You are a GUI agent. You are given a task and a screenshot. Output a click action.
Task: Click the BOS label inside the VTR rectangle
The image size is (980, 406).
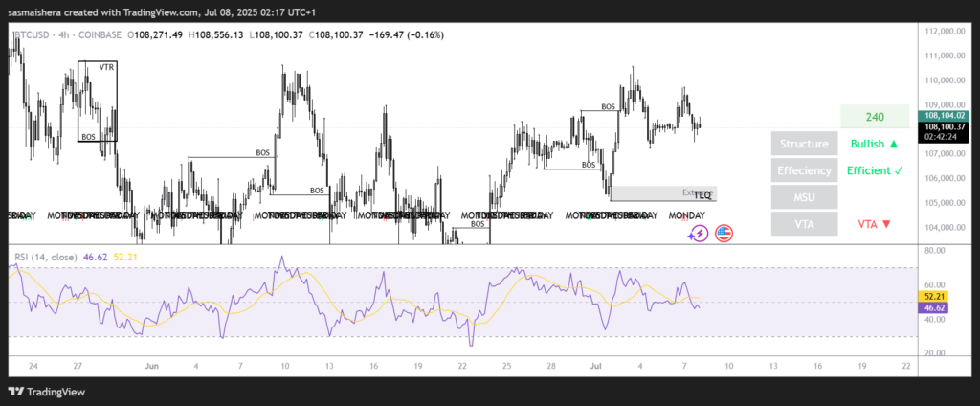coord(89,136)
